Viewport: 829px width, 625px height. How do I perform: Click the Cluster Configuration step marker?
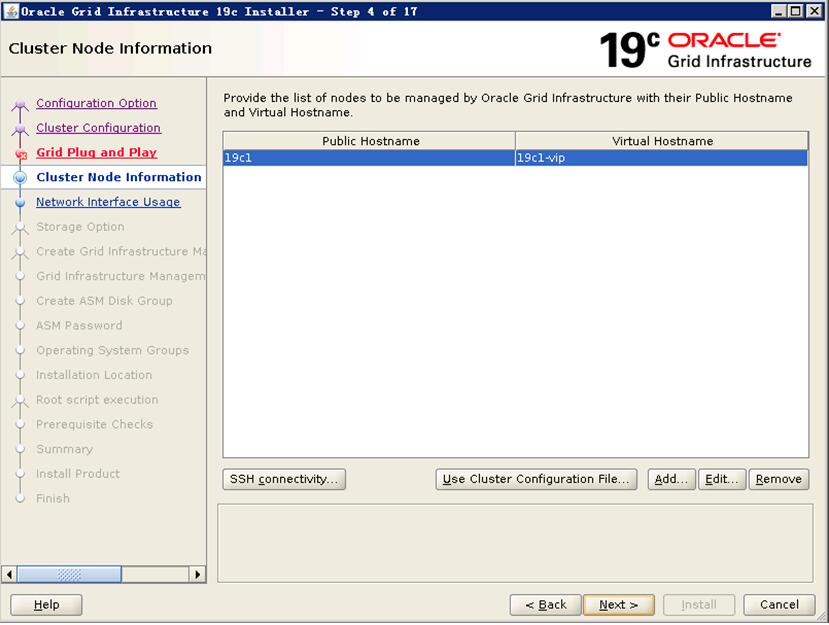[x=20, y=128]
